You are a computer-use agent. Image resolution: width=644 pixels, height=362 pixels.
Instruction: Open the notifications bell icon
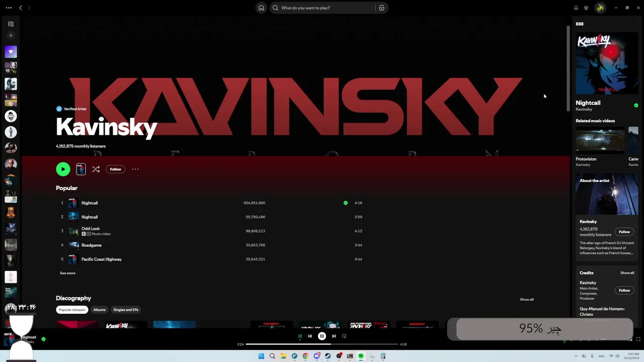(x=576, y=8)
